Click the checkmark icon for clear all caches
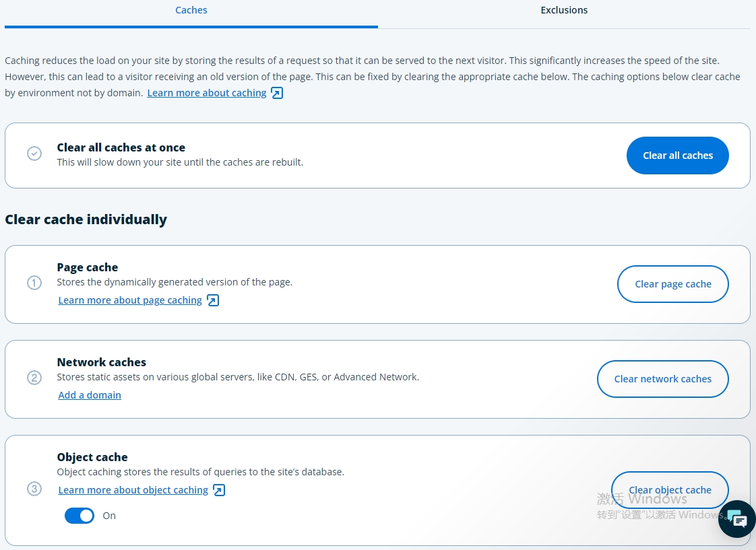 34,154
